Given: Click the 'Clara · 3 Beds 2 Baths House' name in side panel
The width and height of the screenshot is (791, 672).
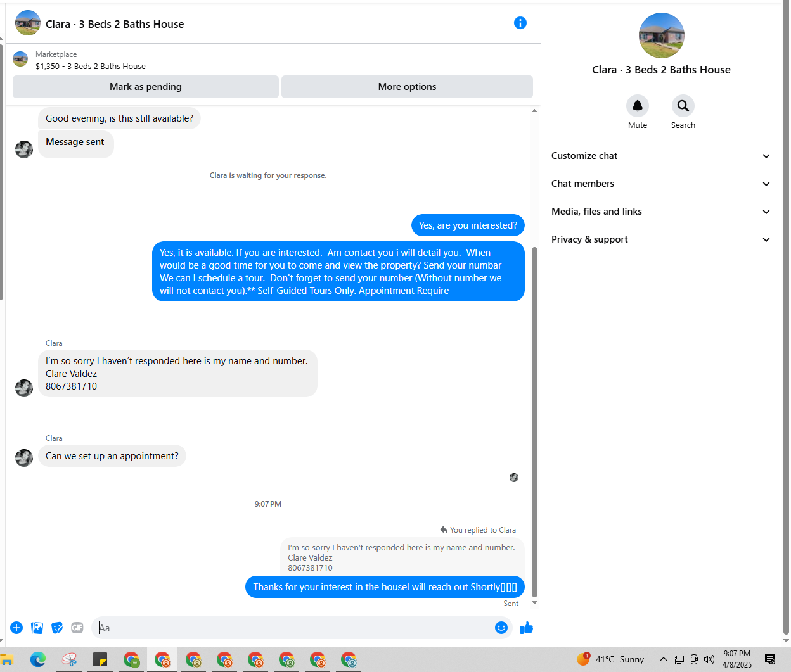Looking at the screenshot, I should (661, 70).
